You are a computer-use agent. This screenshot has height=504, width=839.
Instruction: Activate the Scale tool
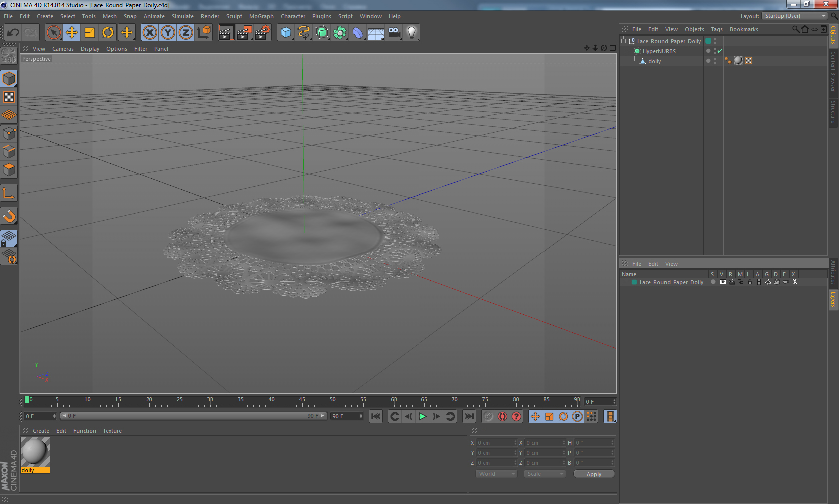coord(90,33)
